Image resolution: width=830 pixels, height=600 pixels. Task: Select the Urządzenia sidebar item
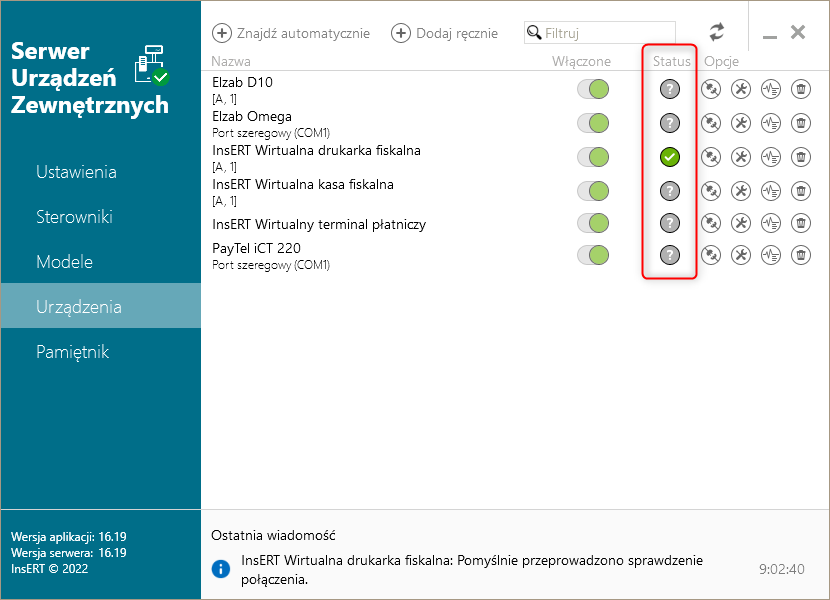[x=101, y=306]
